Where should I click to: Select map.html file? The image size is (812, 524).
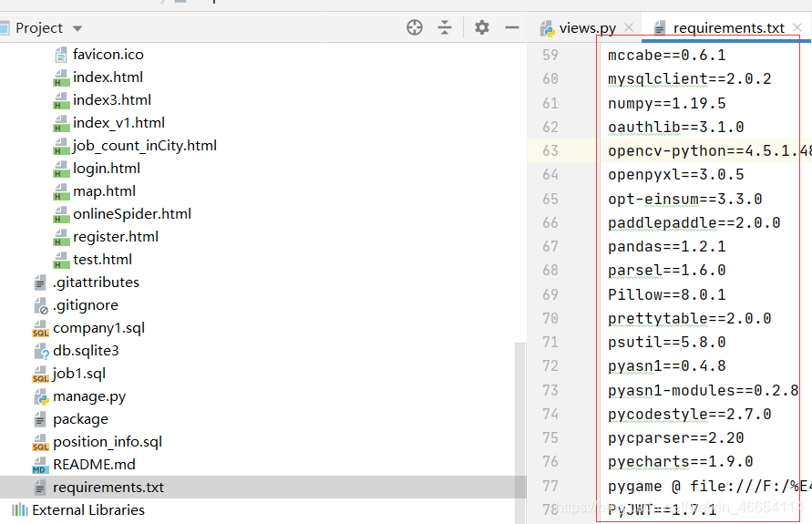(x=104, y=191)
